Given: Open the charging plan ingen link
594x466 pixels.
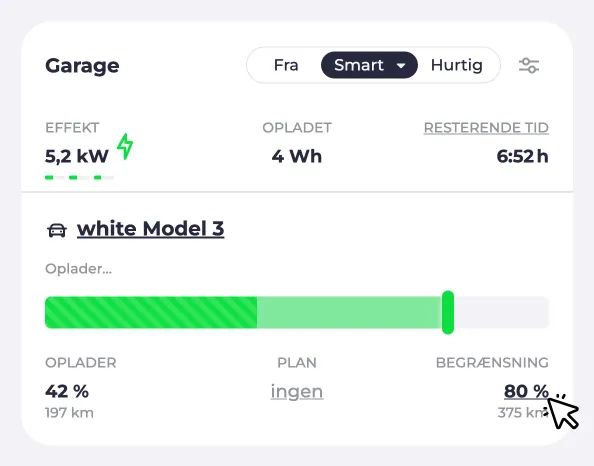Looking at the screenshot, I should point(297,391).
